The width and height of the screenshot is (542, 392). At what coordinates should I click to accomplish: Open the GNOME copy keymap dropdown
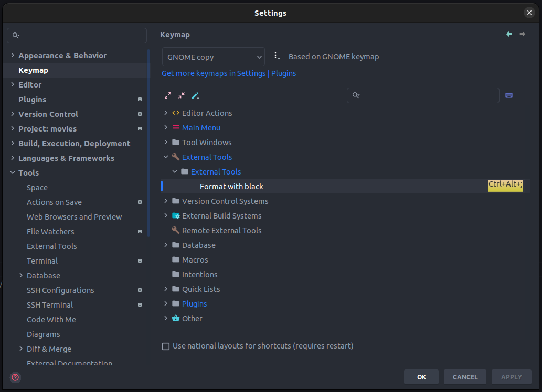point(213,57)
